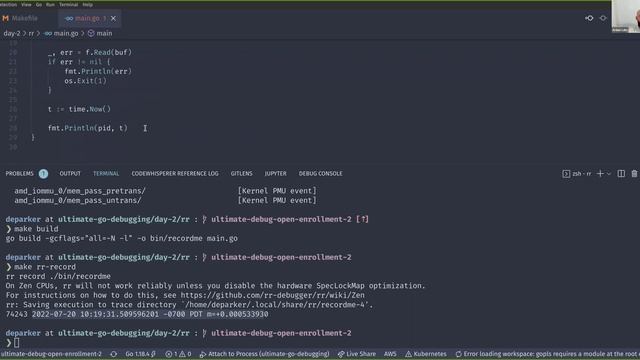Click the Problems count badge
The width and height of the screenshot is (640, 360).
pos(43,174)
